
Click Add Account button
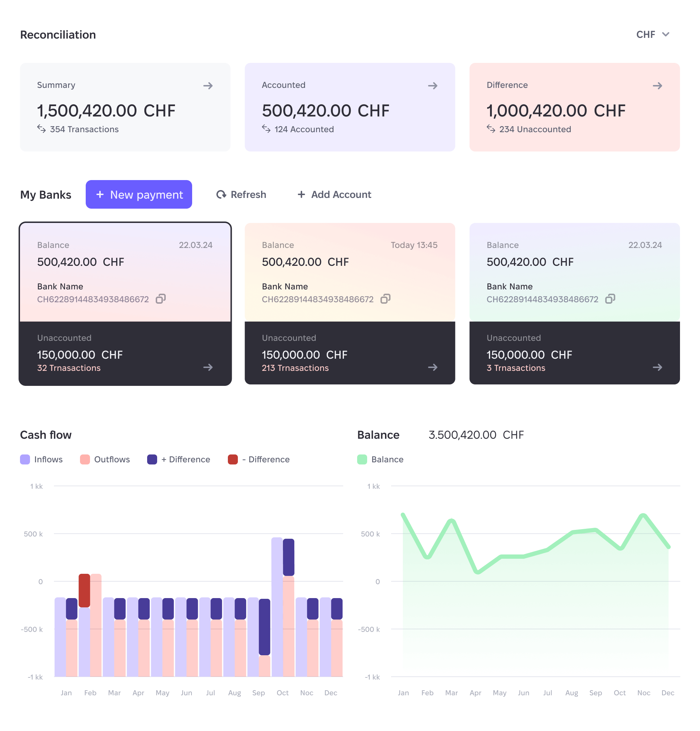[334, 194]
